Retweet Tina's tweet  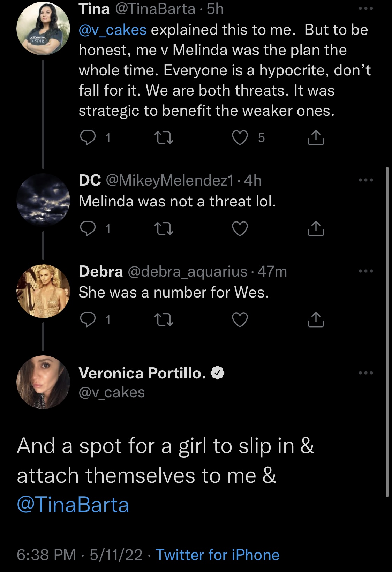coord(164,137)
